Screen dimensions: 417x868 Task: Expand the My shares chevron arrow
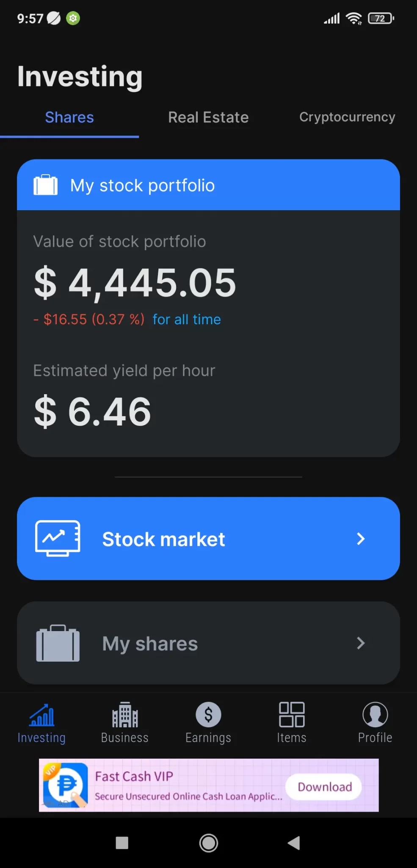coord(361,643)
